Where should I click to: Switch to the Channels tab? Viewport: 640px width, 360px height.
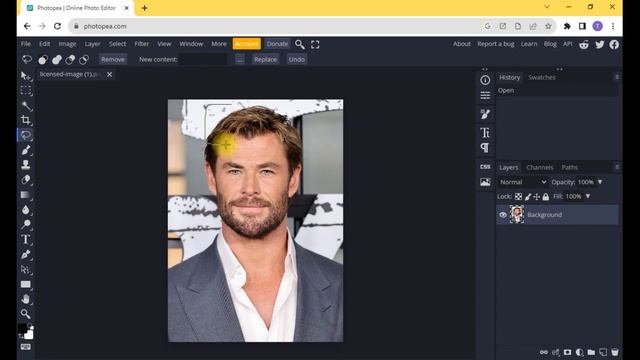[x=540, y=167]
